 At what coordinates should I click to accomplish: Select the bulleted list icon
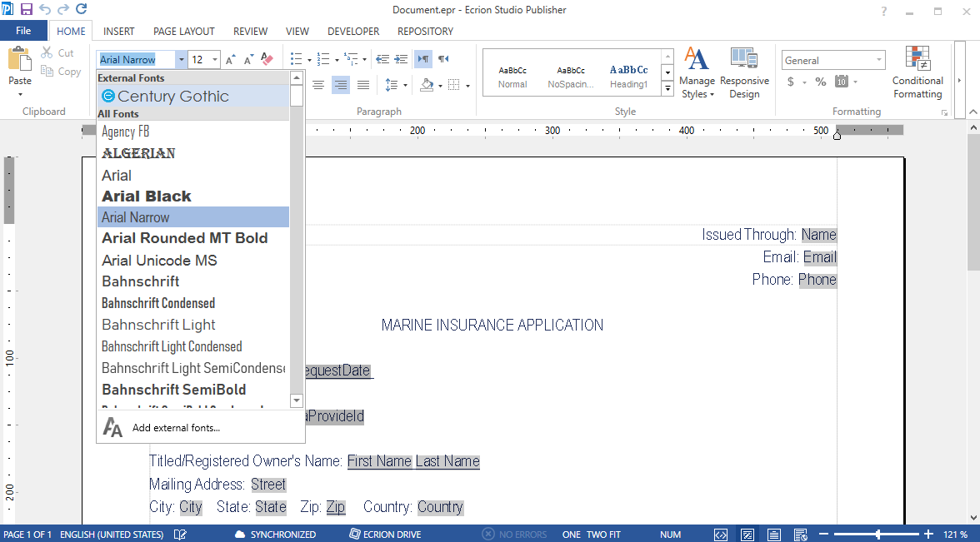coord(297,58)
